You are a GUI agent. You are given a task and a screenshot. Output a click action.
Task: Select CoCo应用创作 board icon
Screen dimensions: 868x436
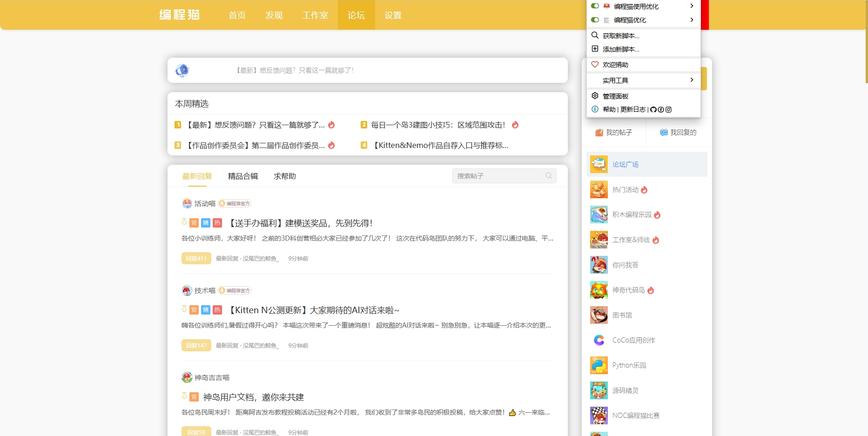[599, 340]
